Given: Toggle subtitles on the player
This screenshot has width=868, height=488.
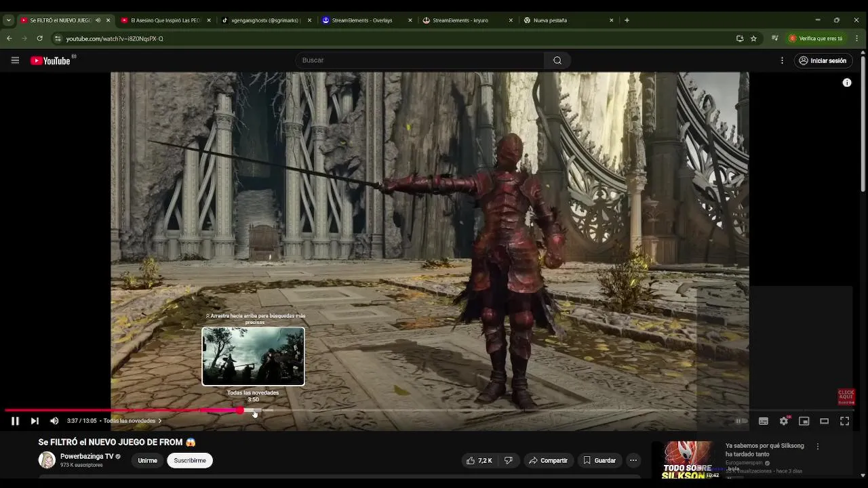Looking at the screenshot, I should tap(763, 421).
